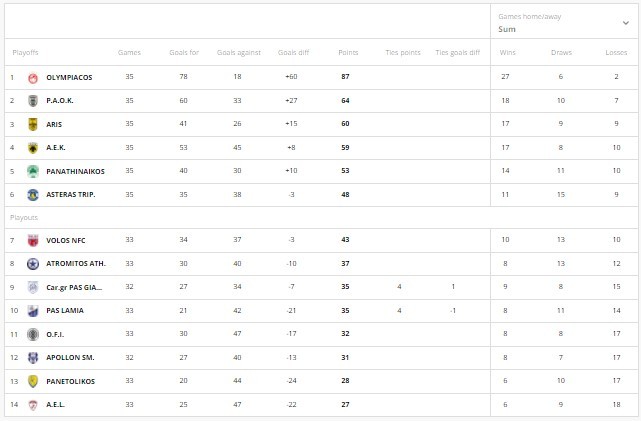
Task: Click the A.E.K. club logo
Action: [x=32, y=148]
